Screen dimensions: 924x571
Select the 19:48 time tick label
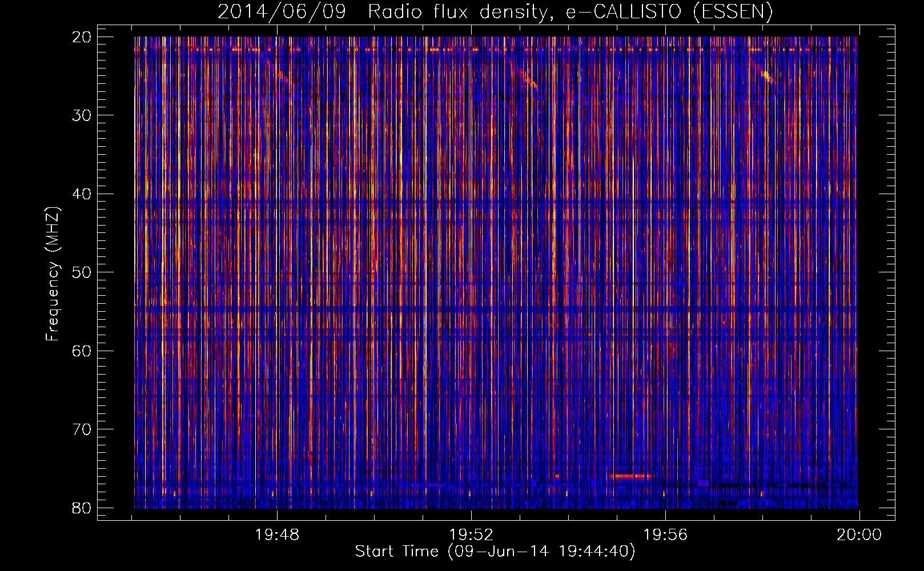click(x=277, y=535)
